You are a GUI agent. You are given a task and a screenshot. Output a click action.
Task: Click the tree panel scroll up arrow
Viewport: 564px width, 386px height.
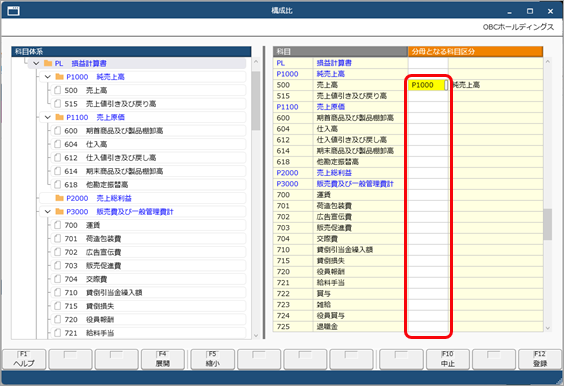tap(256, 62)
